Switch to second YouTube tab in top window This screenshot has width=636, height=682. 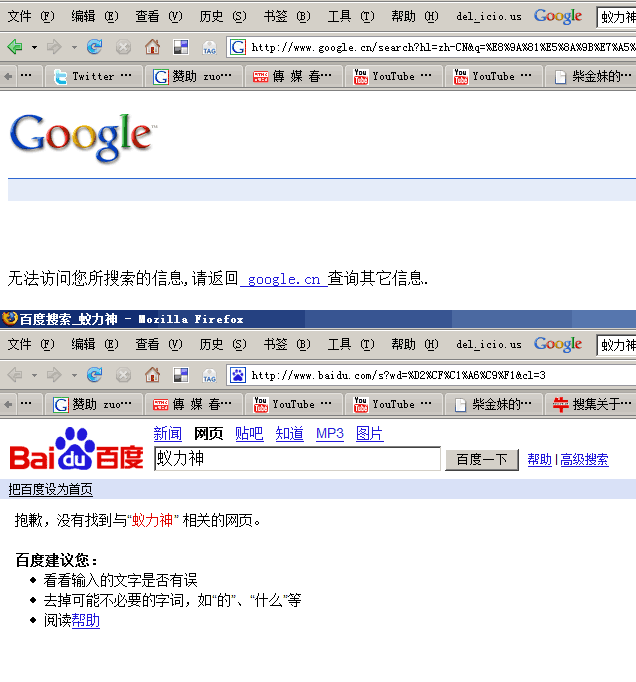pos(493,77)
